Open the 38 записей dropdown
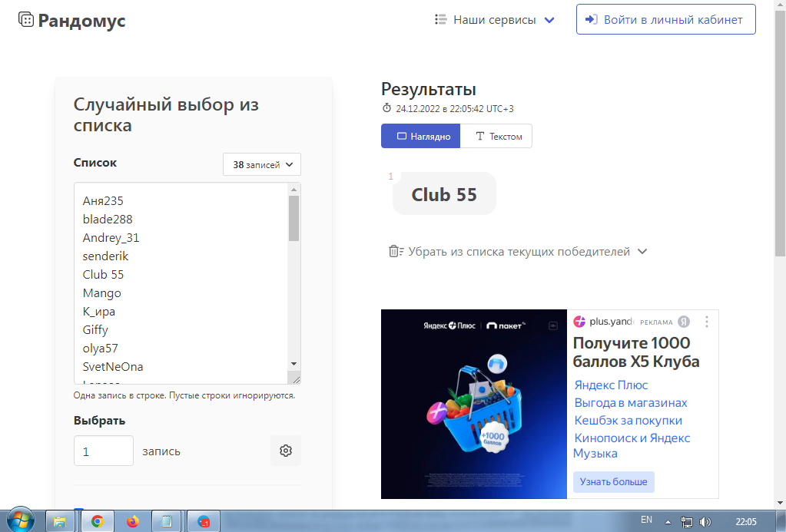This screenshot has width=786, height=532. [x=262, y=164]
